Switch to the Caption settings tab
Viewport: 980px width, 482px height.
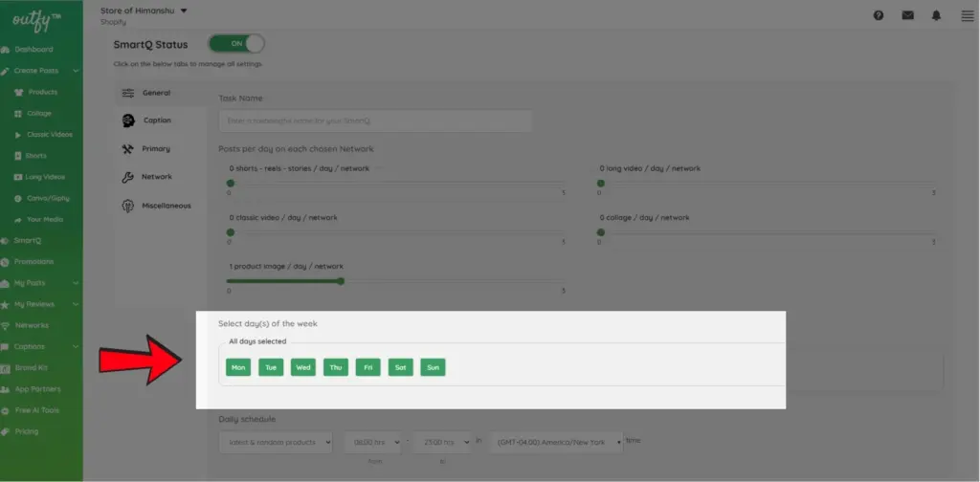coord(157,120)
